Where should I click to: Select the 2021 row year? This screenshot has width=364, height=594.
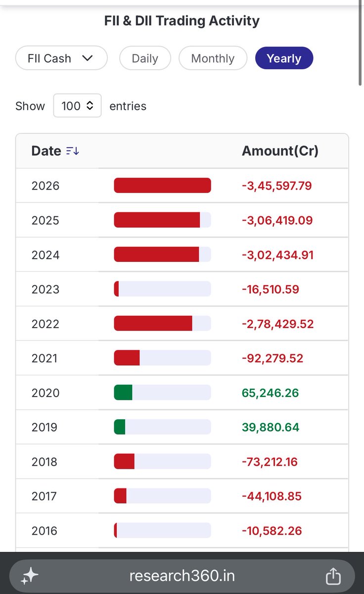pos(45,358)
